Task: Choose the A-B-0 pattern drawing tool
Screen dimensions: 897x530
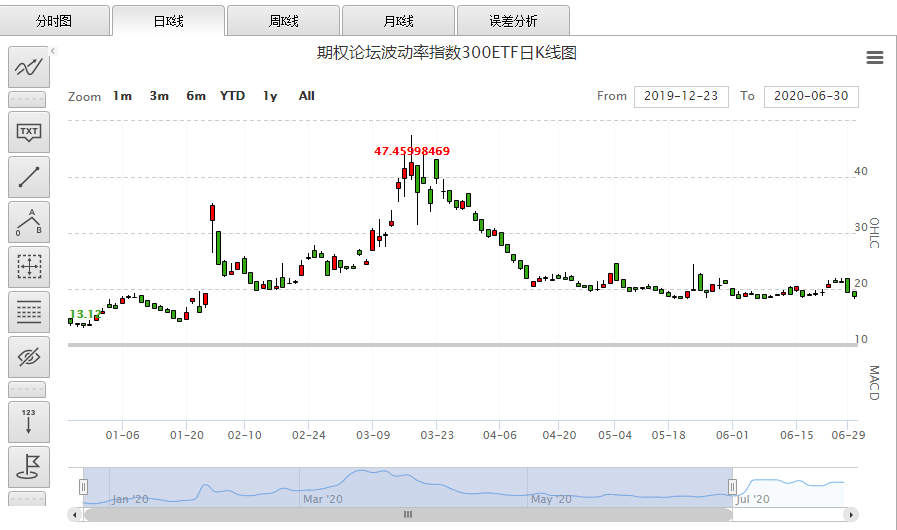Action: 29,222
